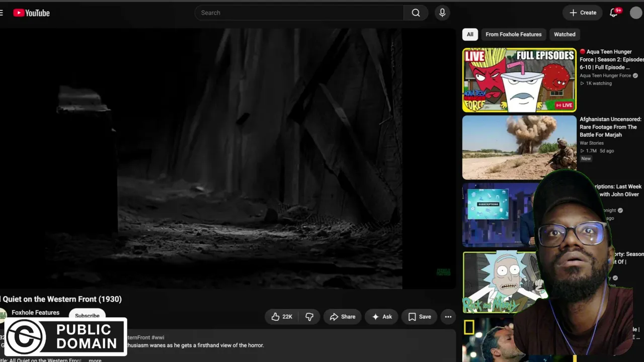The image size is (644, 362).
Task: Visit Aqua Teen Hunger Force channel name
Action: [x=605, y=76]
